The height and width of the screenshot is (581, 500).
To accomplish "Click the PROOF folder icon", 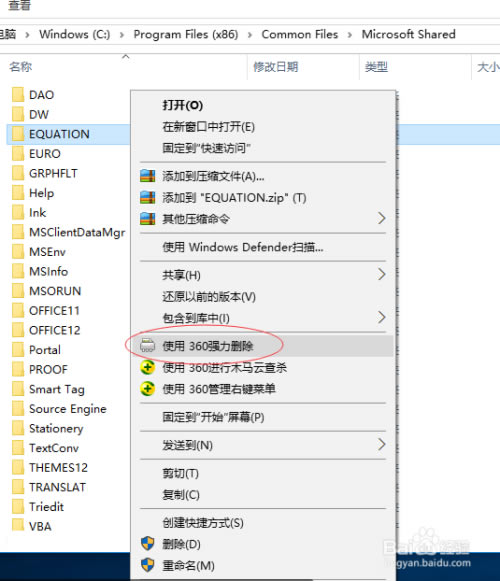I will tap(18, 370).
